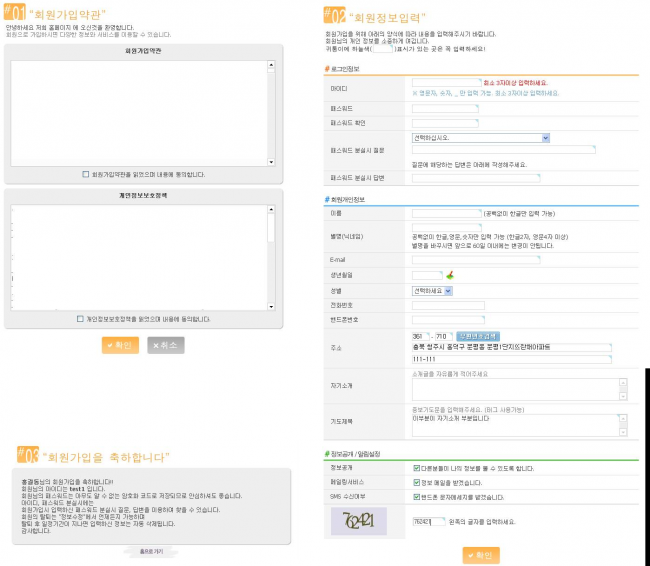
Task: Check the 개인정보보호정책 agreement checkbox
Action: coord(80,319)
